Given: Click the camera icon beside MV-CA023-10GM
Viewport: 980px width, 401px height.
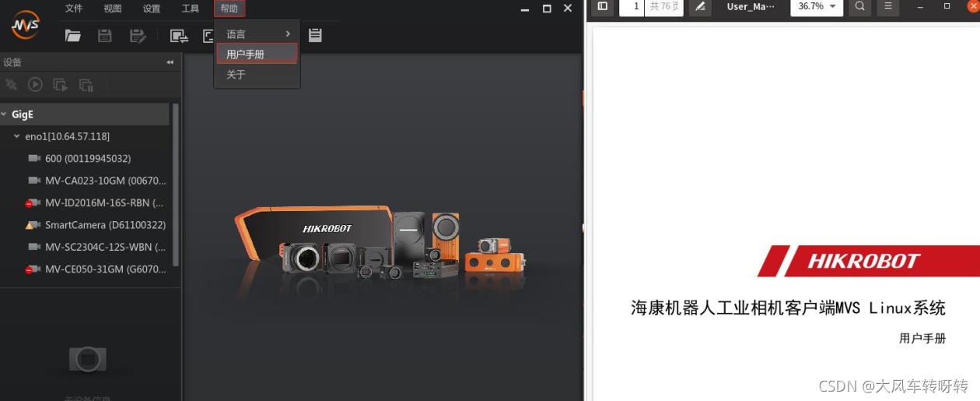Looking at the screenshot, I should (x=34, y=181).
